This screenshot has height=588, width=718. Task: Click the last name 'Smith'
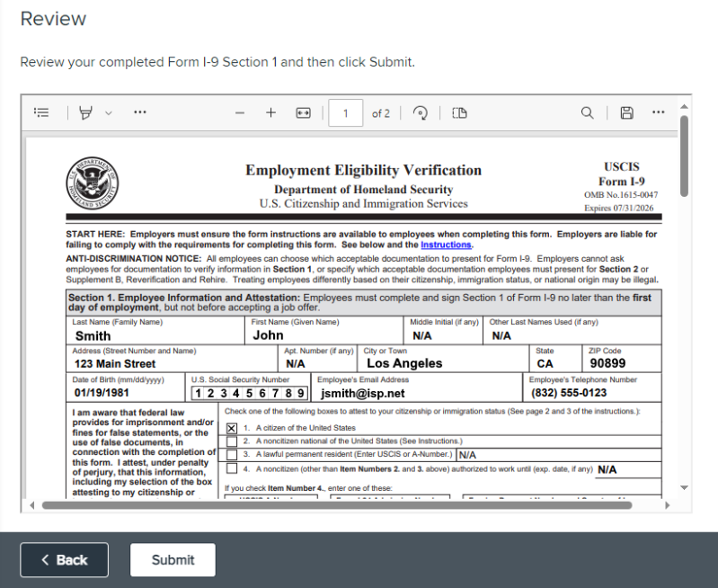(x=93, y=336)
